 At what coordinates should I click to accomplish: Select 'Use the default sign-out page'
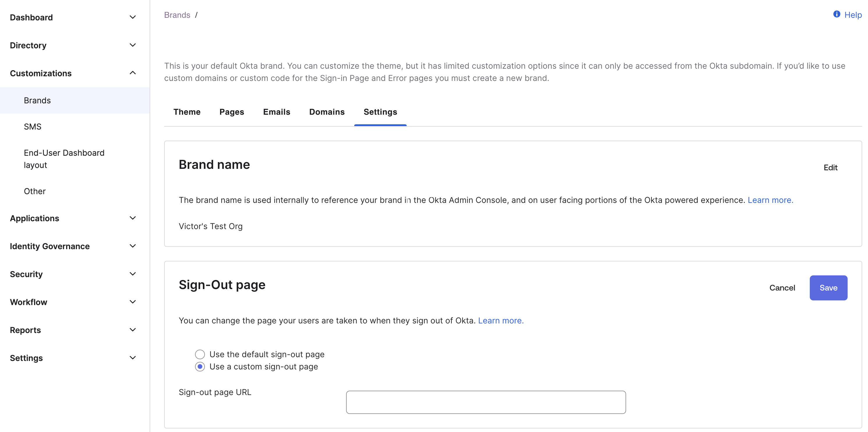[200, 354]
